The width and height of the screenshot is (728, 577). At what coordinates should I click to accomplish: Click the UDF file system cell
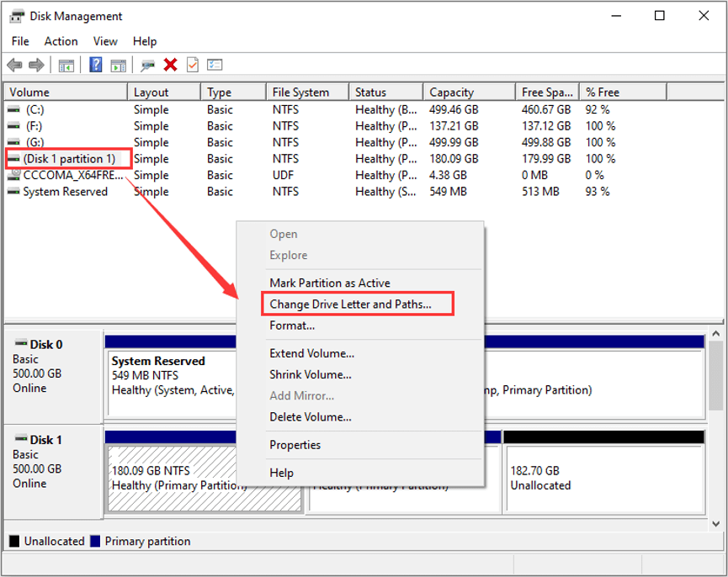(284, 175)
